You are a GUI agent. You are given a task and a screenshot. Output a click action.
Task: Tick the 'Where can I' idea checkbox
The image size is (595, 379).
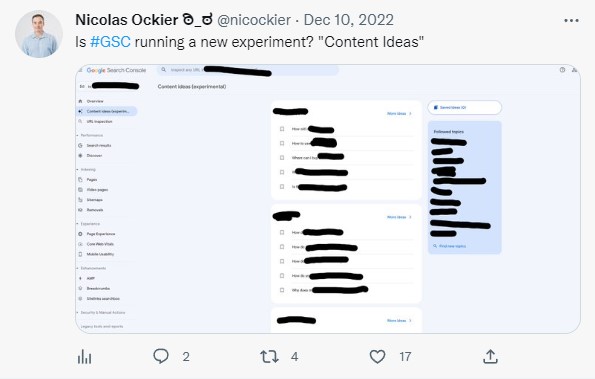tap(282, 157)
